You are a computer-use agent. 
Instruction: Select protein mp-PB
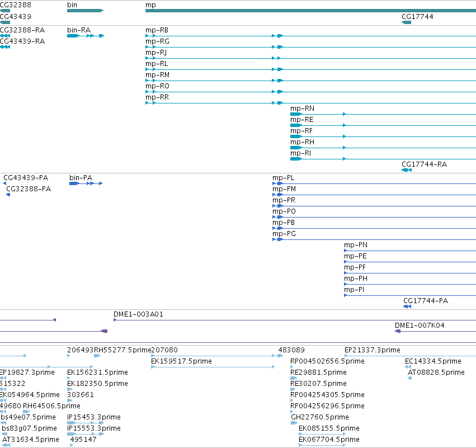click(284, 223)
